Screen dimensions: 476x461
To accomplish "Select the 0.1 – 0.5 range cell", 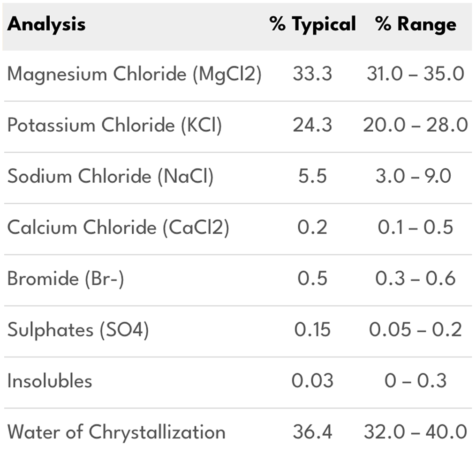I will click(416, 228).
